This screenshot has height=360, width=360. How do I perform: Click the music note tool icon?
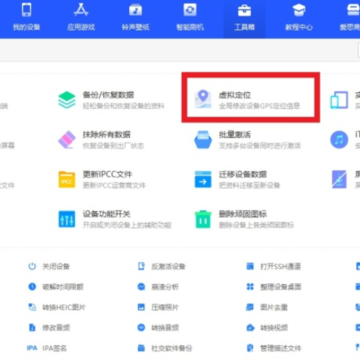tap(339, 139)
